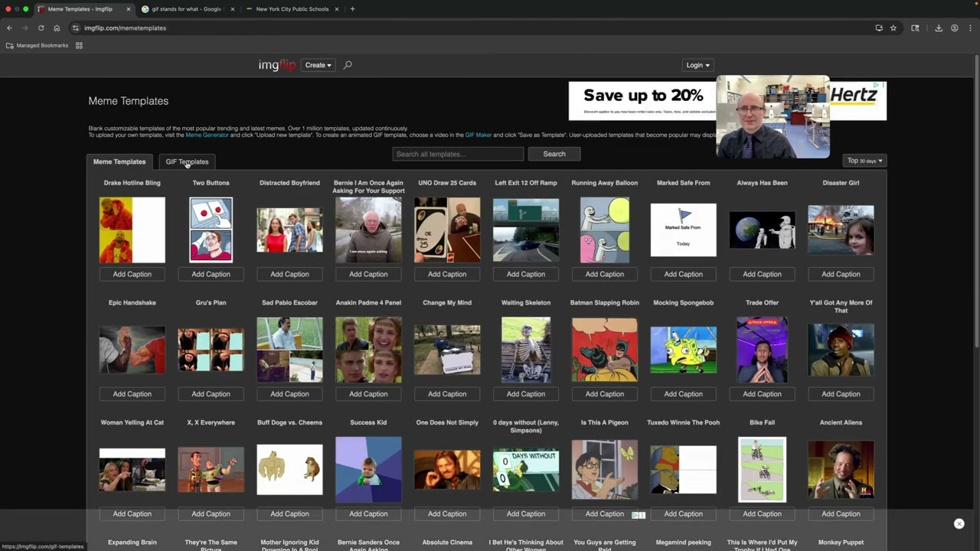The image size is (980, 551).
Task: Close the New York City Public Schools tab
Action: (337, 9)
